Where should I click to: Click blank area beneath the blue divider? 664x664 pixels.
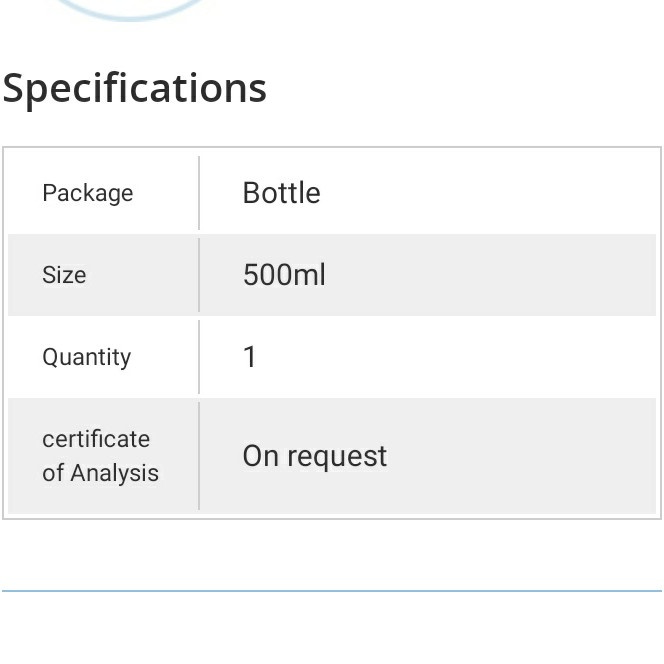[x=332, y=630]
